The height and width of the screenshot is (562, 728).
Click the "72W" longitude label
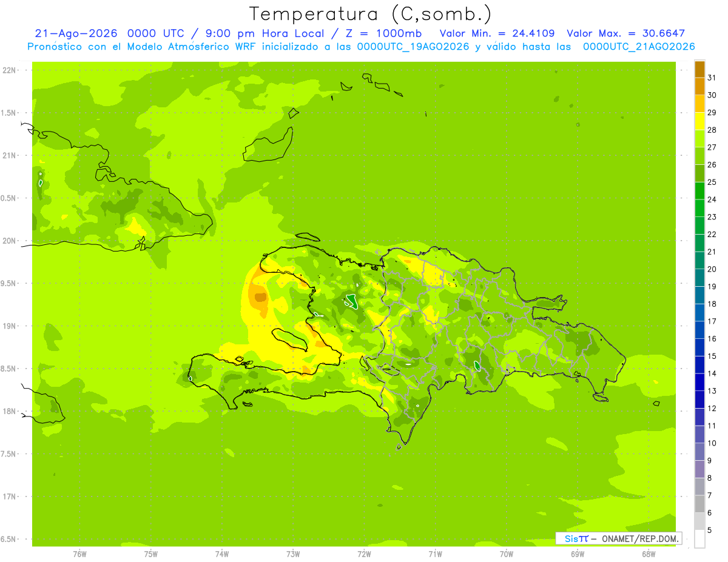click(x=364, y=554)
